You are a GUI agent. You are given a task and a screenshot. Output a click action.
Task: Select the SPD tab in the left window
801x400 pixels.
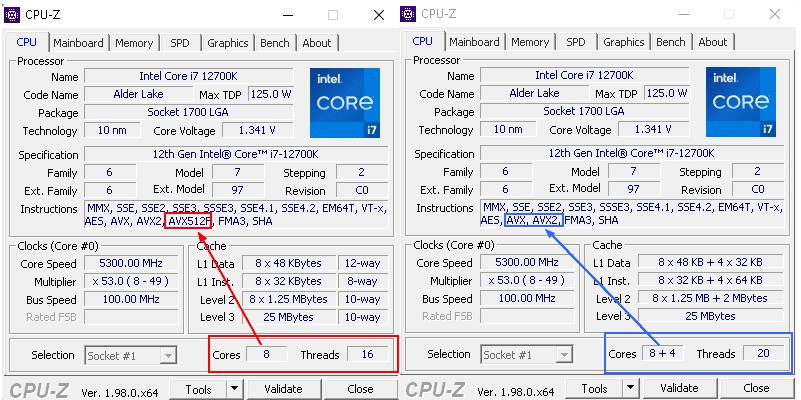180,43
